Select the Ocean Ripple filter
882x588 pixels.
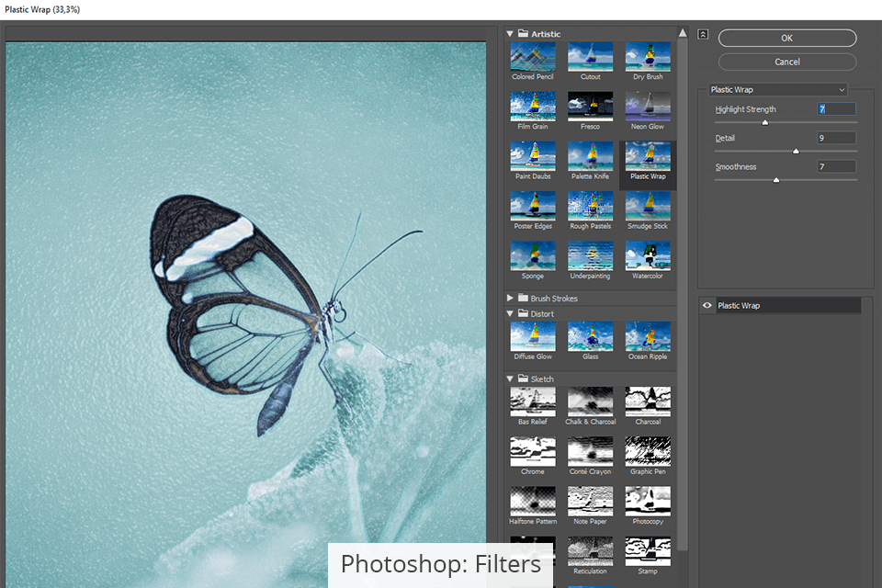pyautogui.click(x=648, y=336)
